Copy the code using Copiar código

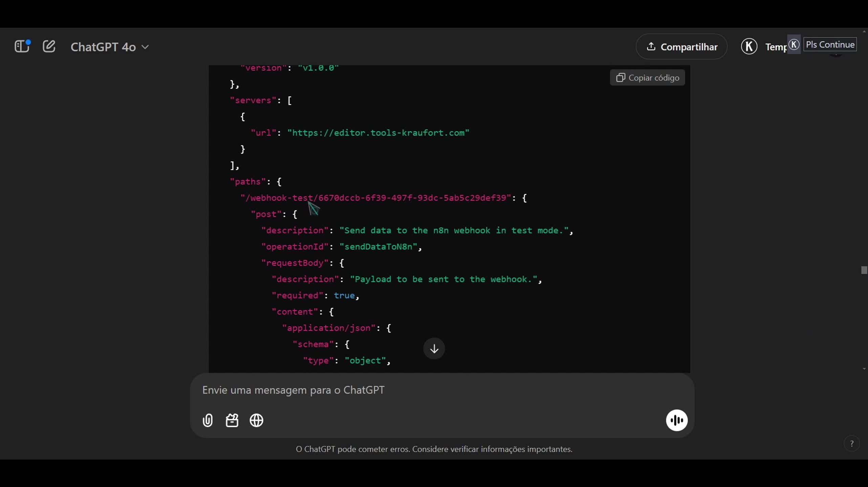pyautogui.click(x=647, y=77)
